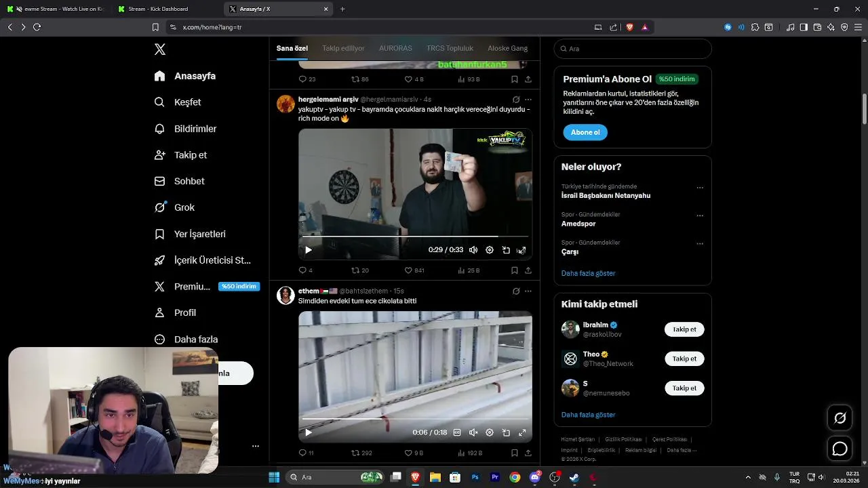
Task: Toggle captions on ethem video
Action: 457,432
